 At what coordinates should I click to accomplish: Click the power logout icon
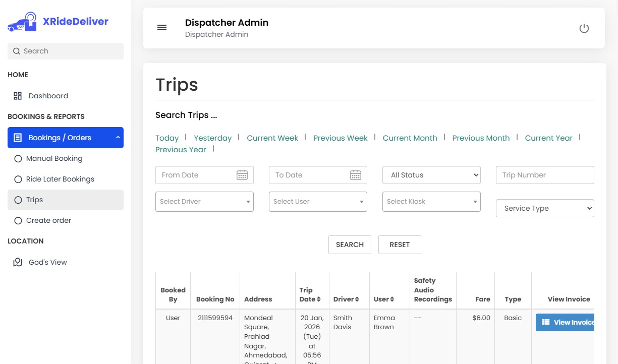click(584, 28)
